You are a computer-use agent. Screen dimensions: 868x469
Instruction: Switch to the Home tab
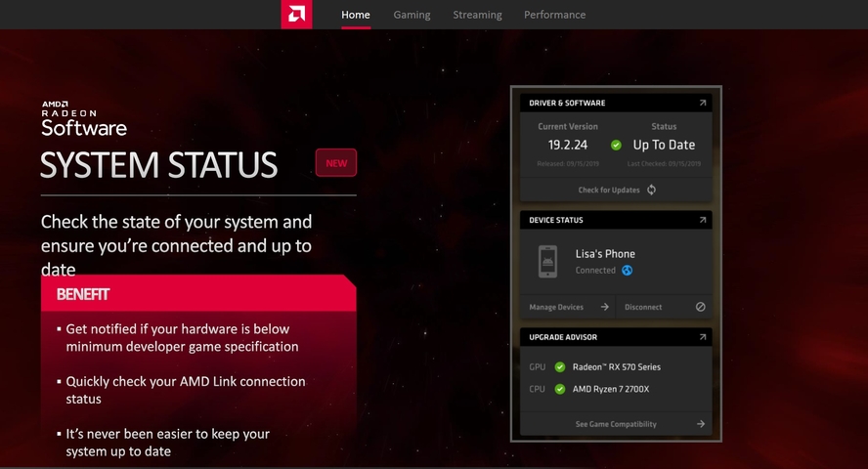[x=356, y=15]
